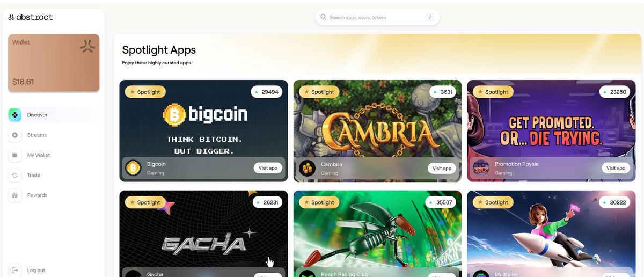The image size is (644, 277).
Task: Select the Streams play icon
Action: pos(15,135)
